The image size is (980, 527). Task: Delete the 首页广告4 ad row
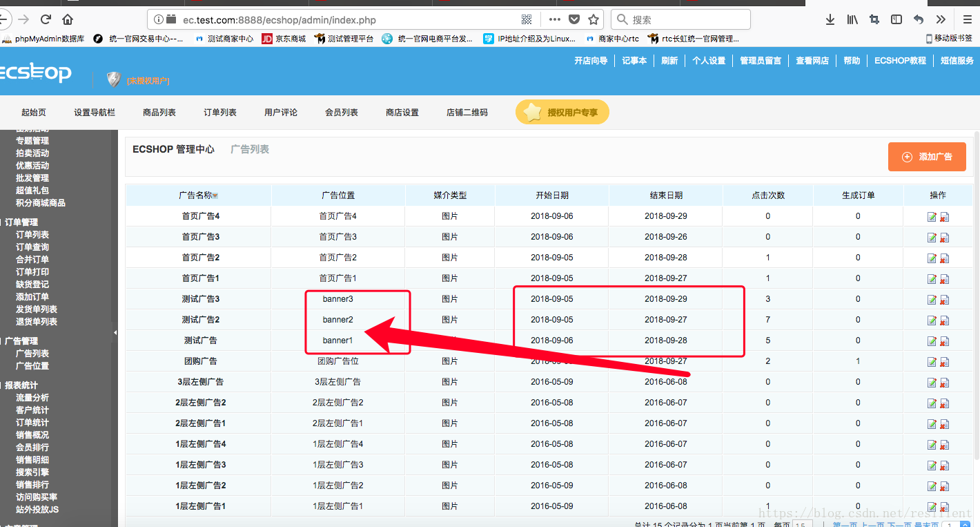[x=944, y=217]
